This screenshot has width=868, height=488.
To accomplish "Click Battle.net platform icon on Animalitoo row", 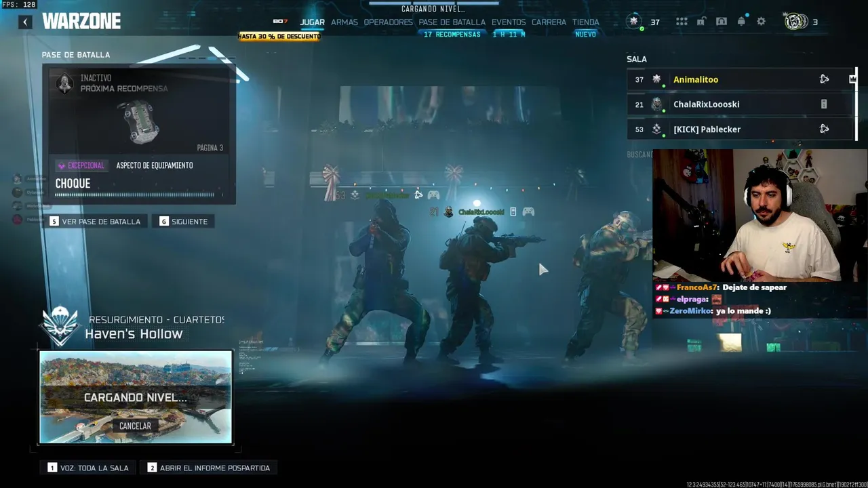I will pos(824,79).
